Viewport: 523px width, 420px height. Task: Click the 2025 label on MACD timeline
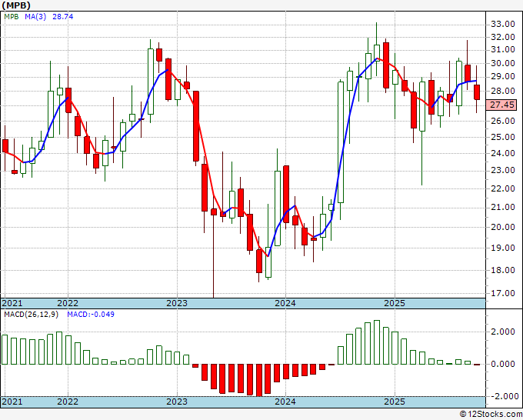[x=395, y=402]
